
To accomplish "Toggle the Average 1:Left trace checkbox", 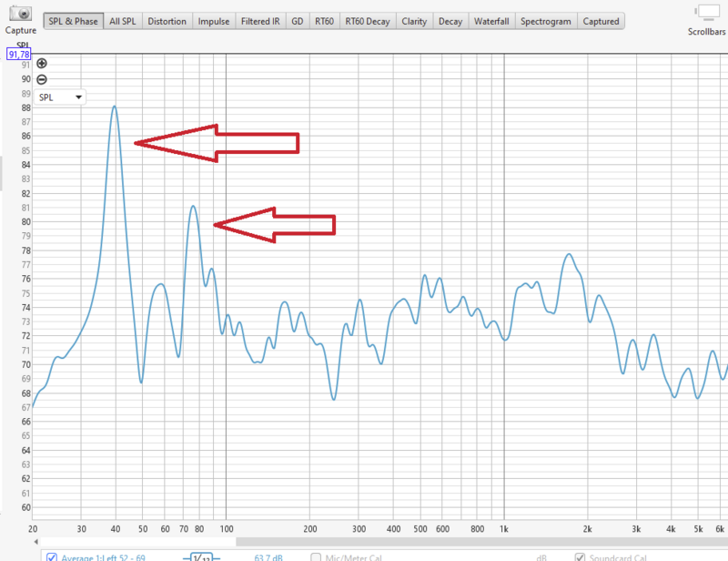I will [52, 557].
